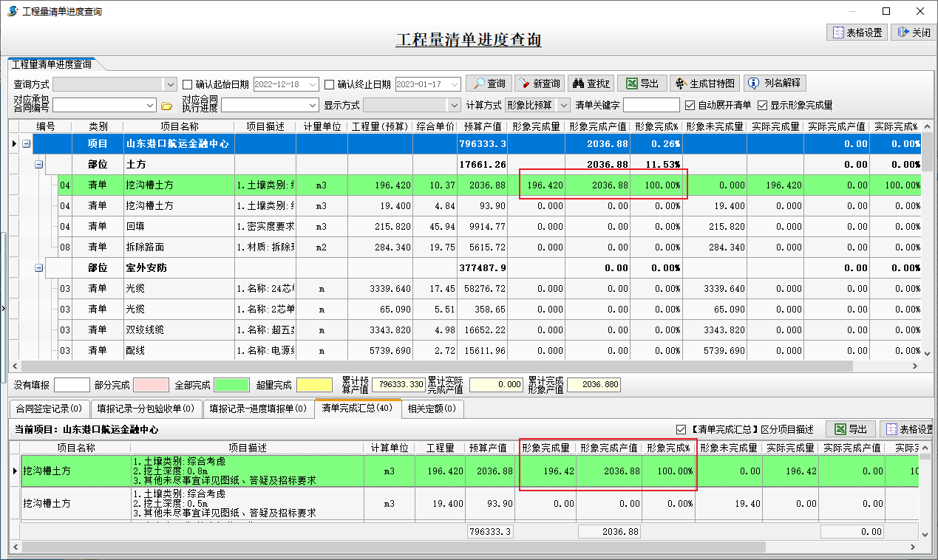Switch to 相关定额 tab
Screen dimensions: 938x560
point(432,409)
